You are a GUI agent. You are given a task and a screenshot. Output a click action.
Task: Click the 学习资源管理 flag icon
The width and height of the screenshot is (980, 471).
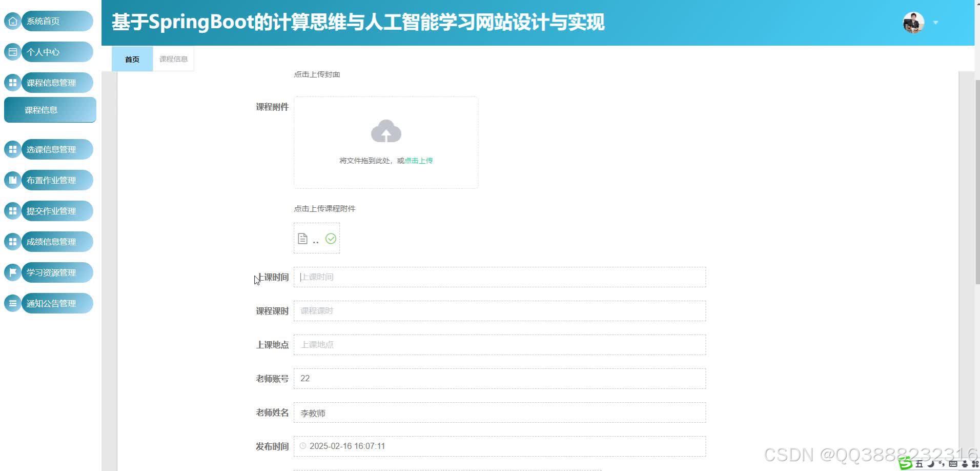pyautogui.click(x=12, y=272)
